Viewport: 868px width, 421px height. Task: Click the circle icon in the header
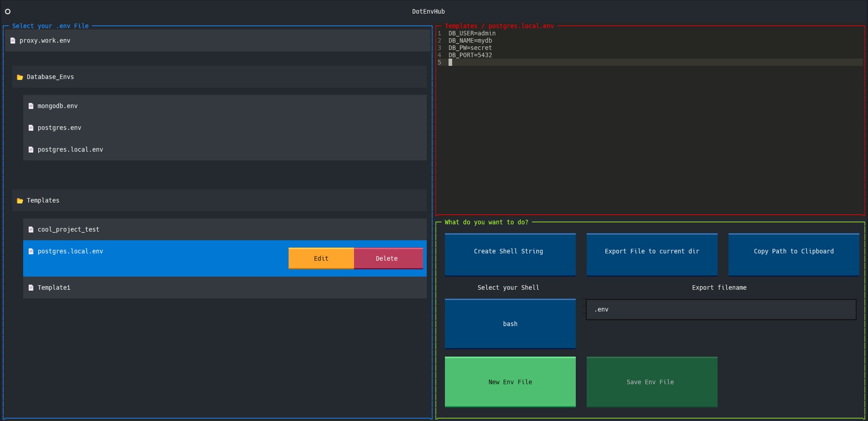8,11
